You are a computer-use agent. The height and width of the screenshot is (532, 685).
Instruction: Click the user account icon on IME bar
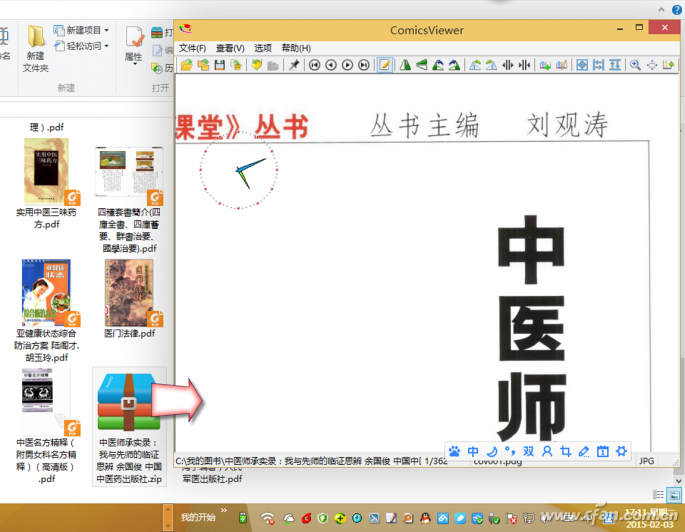547,451
